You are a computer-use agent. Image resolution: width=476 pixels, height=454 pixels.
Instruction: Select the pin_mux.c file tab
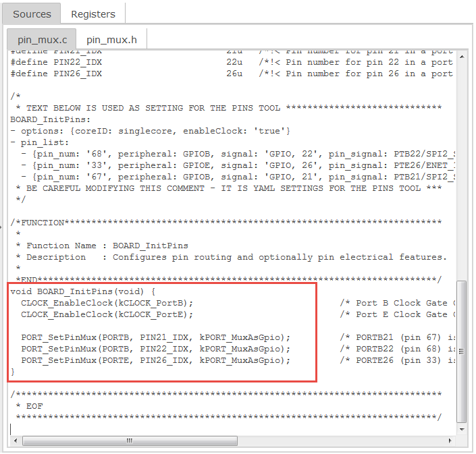(41, 40)
